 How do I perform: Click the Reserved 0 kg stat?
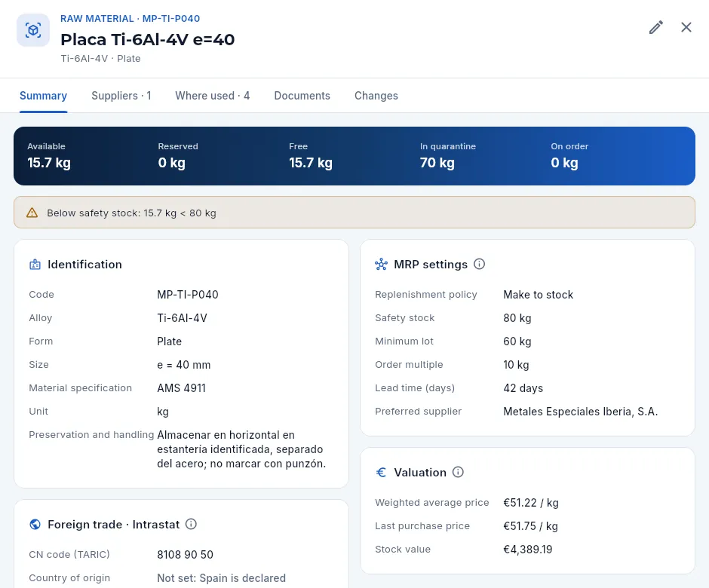(x=178, y=156)
